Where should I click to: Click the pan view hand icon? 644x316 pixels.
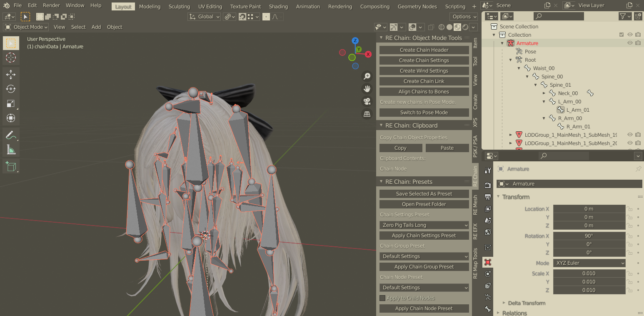[x=367, y=88]
